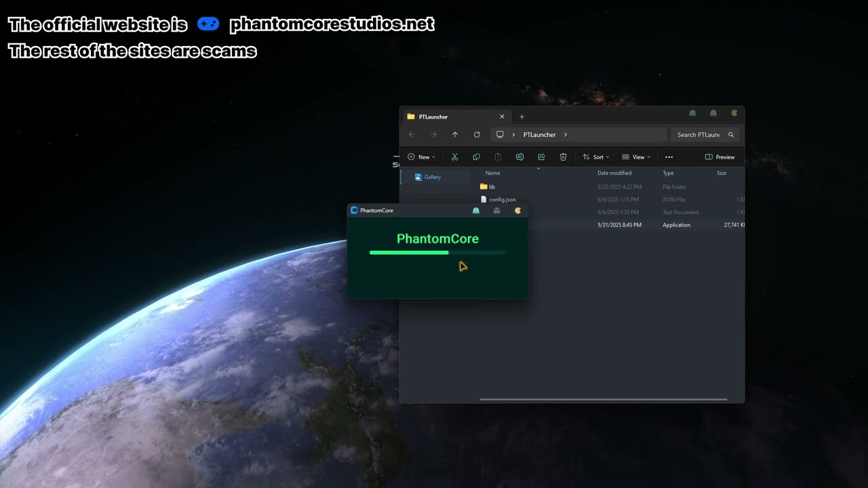Go up one folder level
Viewport: 868px width, 488px height.
[x=455, y=135]
